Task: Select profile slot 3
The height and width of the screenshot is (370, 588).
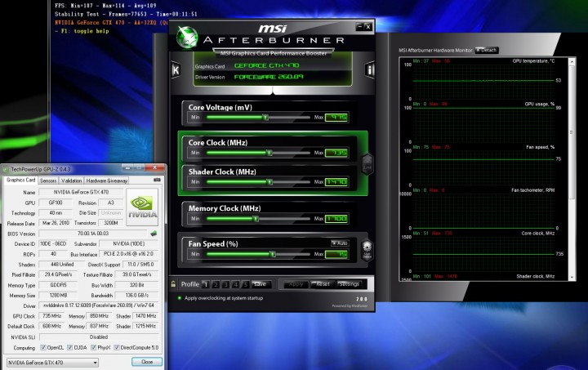Action: coord(225,284)
